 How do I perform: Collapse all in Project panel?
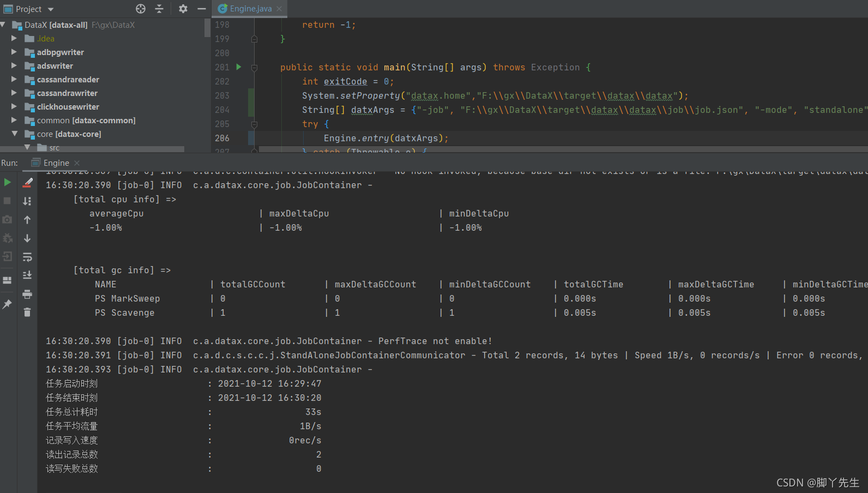(159, 9)
